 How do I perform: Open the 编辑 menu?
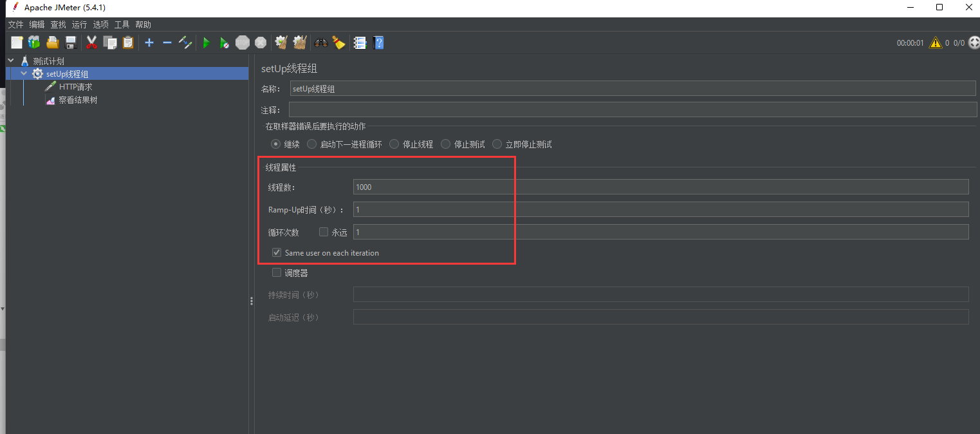(37, 24)
